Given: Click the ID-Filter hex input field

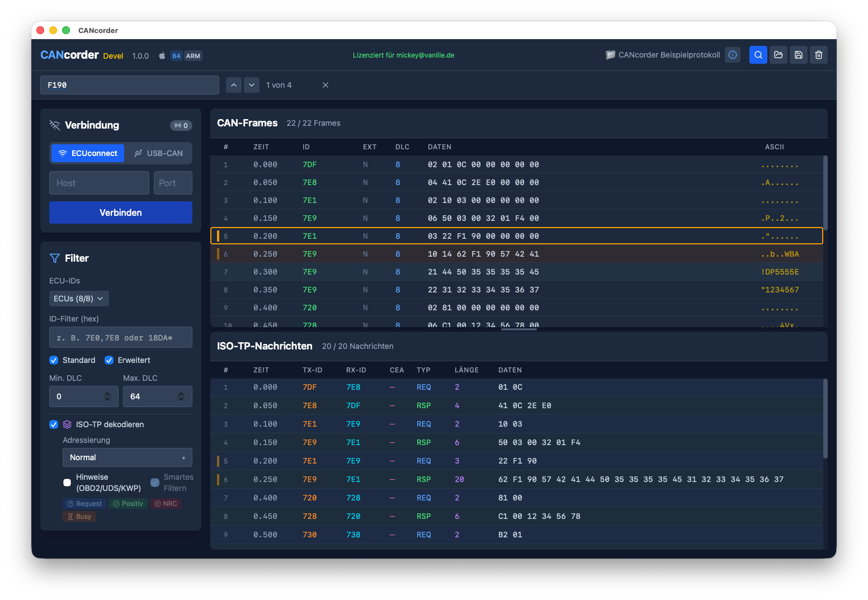Looking at the screenshot, I should [120, 338].
